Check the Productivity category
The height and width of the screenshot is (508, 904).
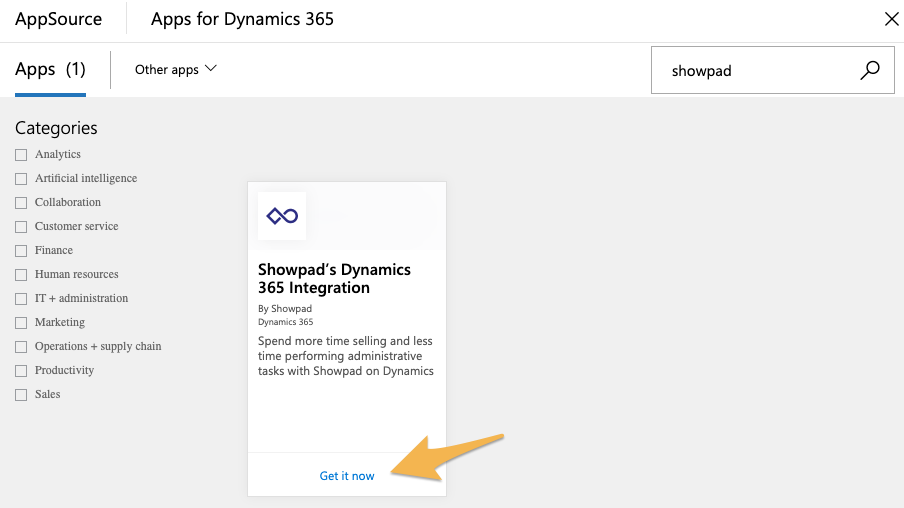(x=21, y=371)
